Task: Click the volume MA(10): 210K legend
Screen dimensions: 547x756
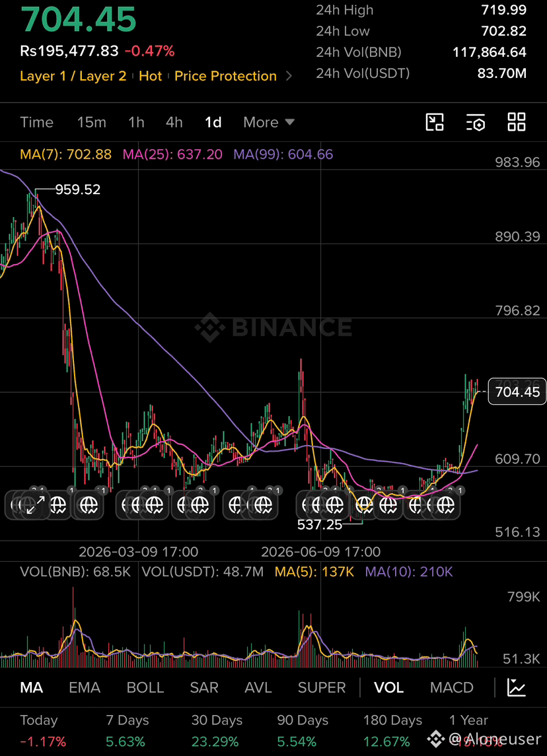Action: pyautogui.click(x=409, y=572)
